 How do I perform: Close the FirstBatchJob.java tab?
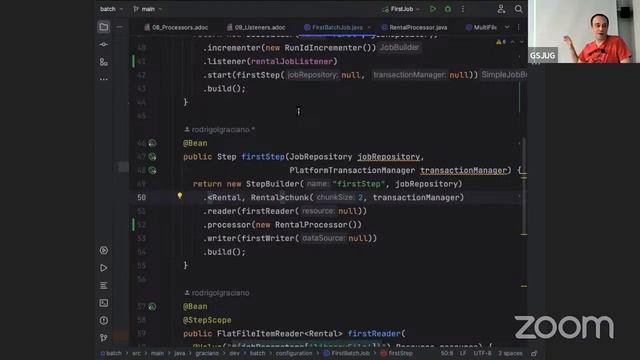(x=369, y=27)
